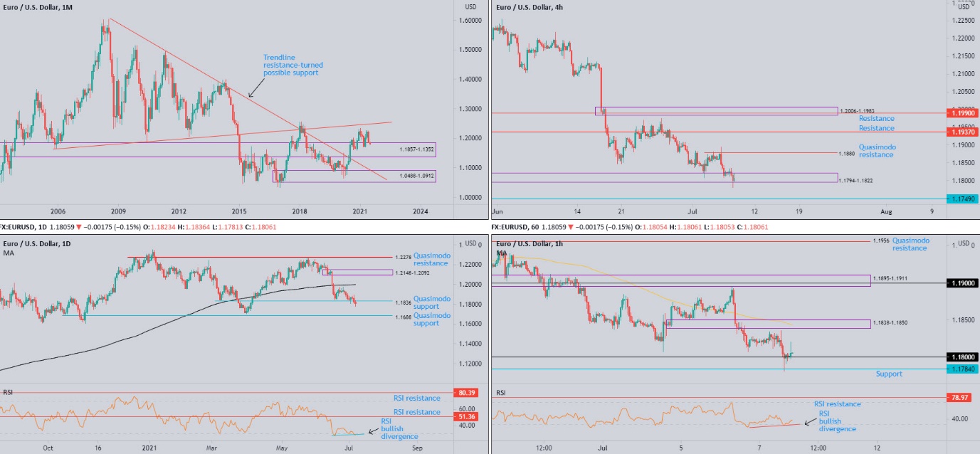980x454 pixels.
Task: Click the 1.1880 Quasimodo resistance level label
Action: (847, 153)
